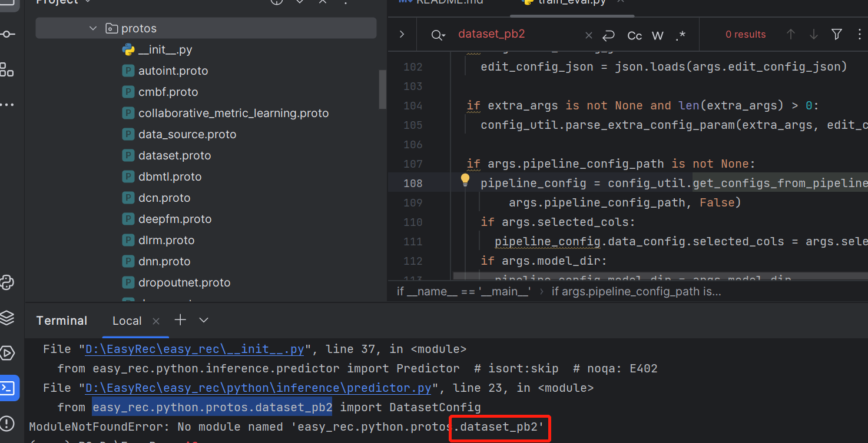Go to previous search occurrence
Image resolution: width=868 pixels, height=443 pixels.
pos(791,35)
